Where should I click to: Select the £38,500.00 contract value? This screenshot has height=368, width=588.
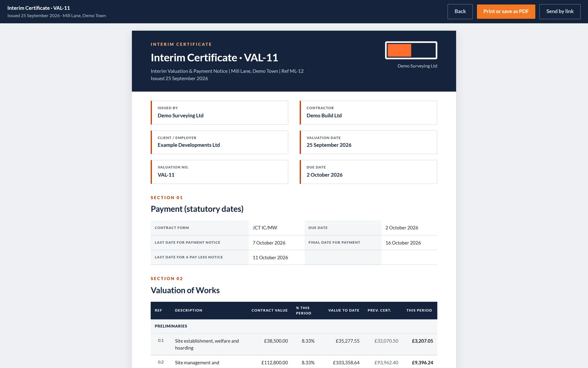pos(276,341)
